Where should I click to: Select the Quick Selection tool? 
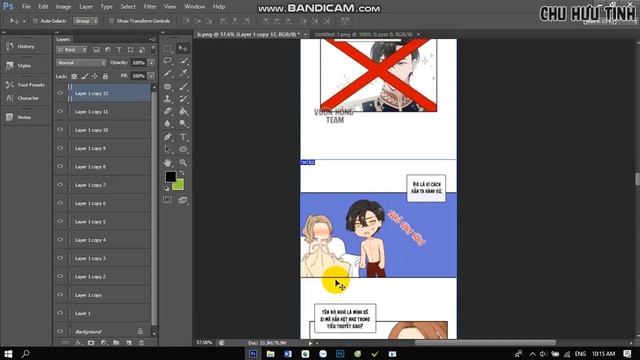pos(183,61)
